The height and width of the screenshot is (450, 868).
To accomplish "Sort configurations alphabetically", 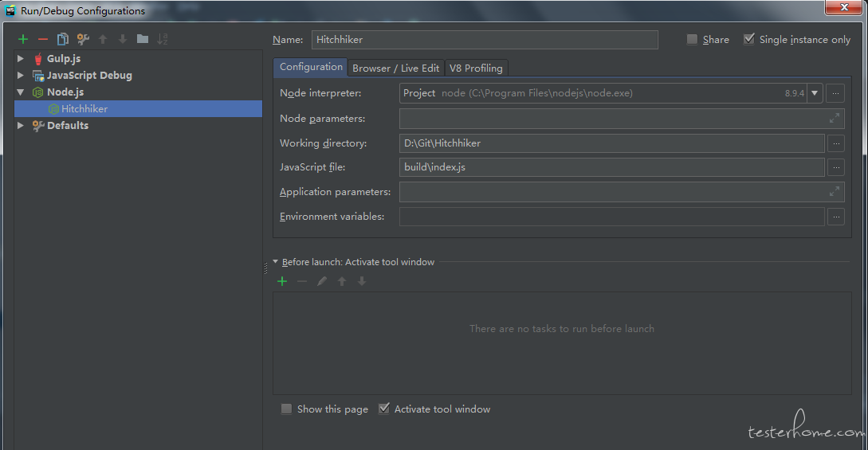I will click(x=162, y=39).
